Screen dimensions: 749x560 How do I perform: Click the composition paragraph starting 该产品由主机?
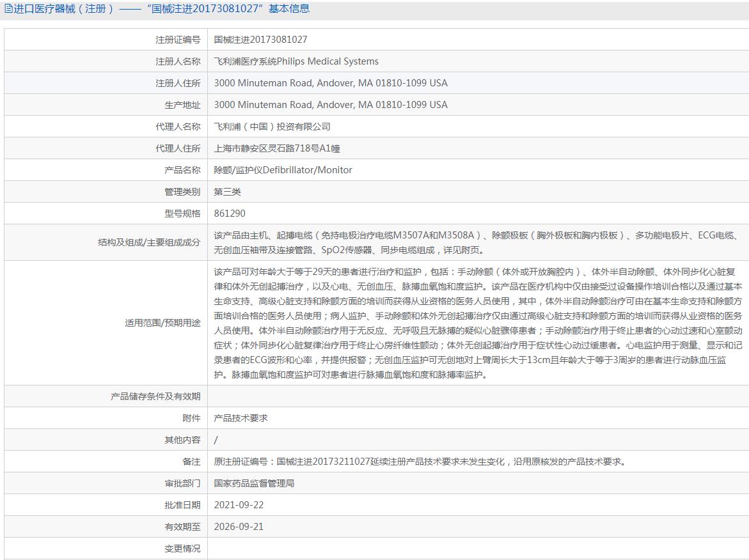[476, 242]
